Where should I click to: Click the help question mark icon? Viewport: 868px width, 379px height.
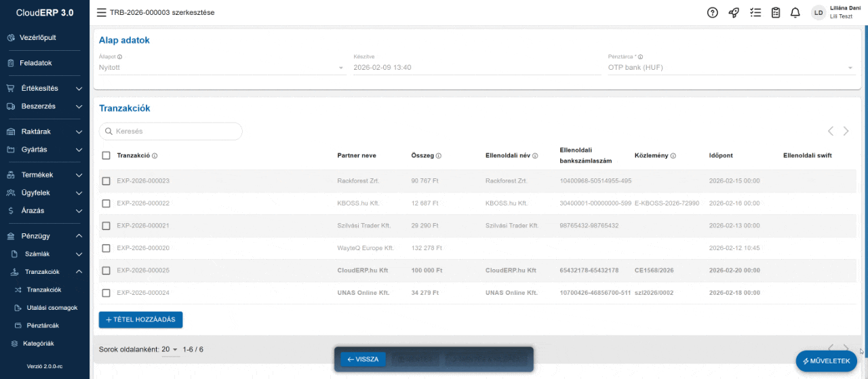tap(712, 12)
